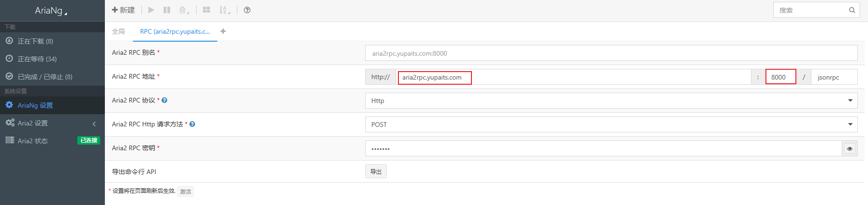Click the plus icon to add RPC tab
The width and height of the screenshot is (868, 205).
coord(223,31)
